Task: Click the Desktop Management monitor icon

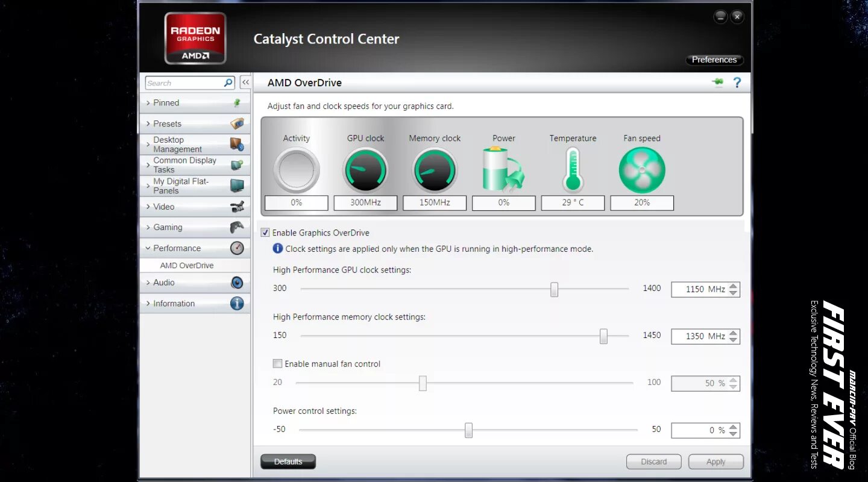Action: click(x=237, y=145)
